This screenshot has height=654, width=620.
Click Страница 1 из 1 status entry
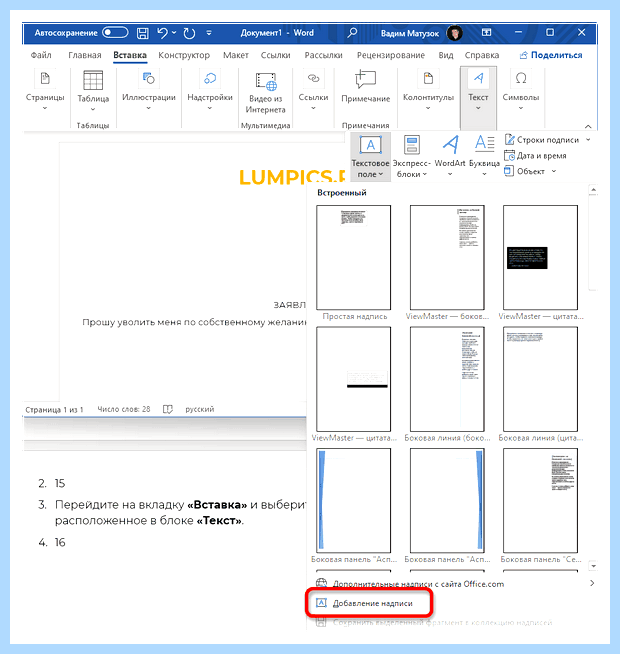click(54, 410)
